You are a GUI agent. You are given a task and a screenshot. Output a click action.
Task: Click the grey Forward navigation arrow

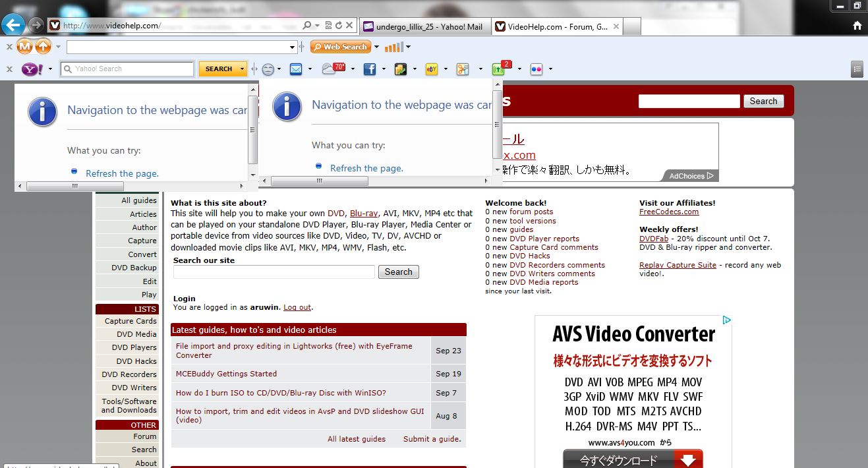[x=36, y=26]
